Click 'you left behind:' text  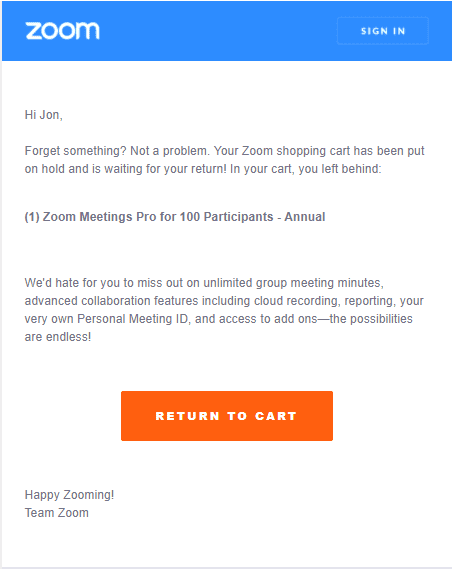[340, 169]
